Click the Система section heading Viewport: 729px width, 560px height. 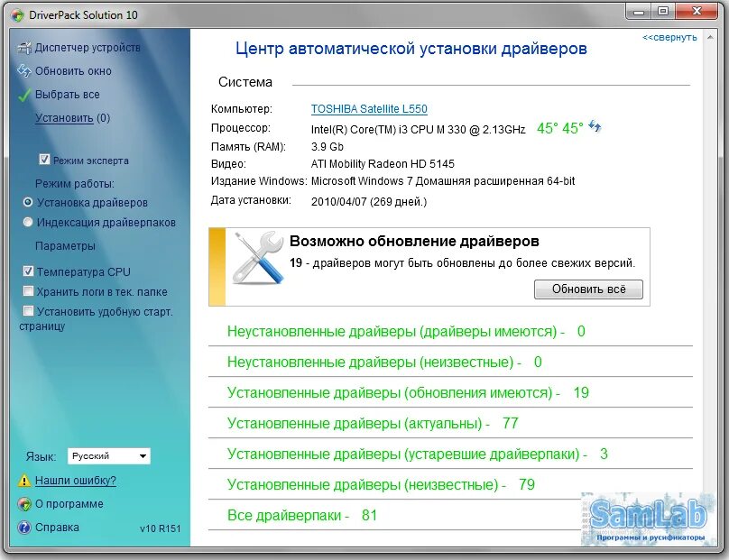245,82
